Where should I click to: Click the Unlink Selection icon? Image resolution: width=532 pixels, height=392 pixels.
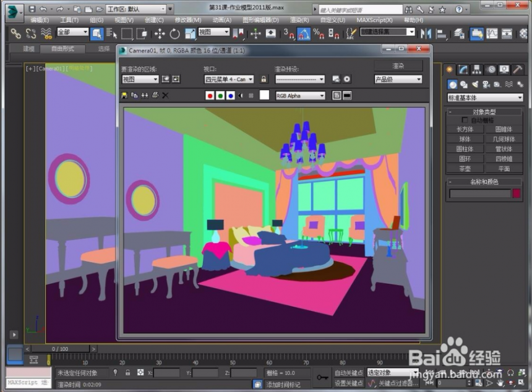pyautogui.click(x=31, y=33)
